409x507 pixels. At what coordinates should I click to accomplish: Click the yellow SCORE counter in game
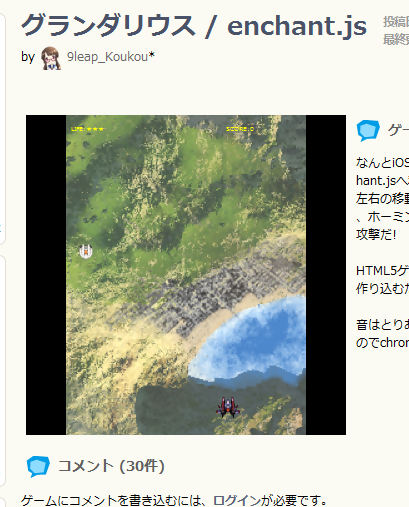pos(240,129)
